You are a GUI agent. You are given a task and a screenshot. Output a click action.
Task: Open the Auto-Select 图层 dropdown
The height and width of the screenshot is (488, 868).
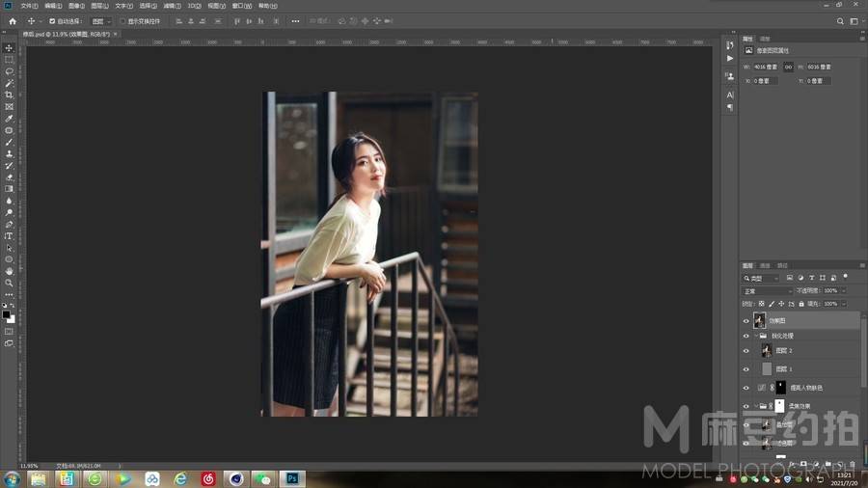coord(101,21)
